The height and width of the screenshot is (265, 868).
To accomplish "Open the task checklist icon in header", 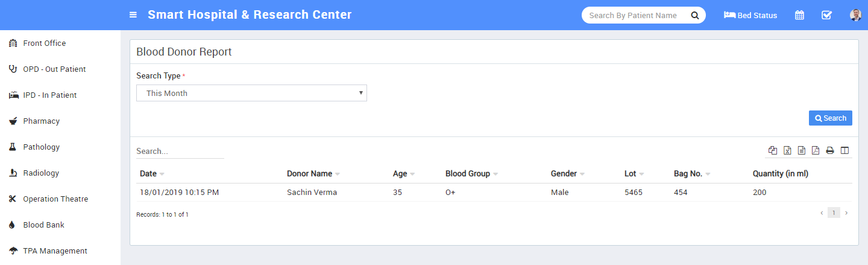I will tap(826, 15).
